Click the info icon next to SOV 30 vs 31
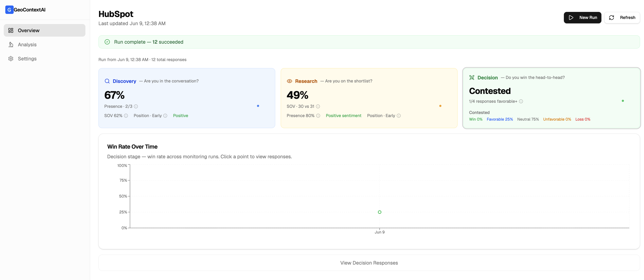Screen dimensions: 644x280 point(318,106)
